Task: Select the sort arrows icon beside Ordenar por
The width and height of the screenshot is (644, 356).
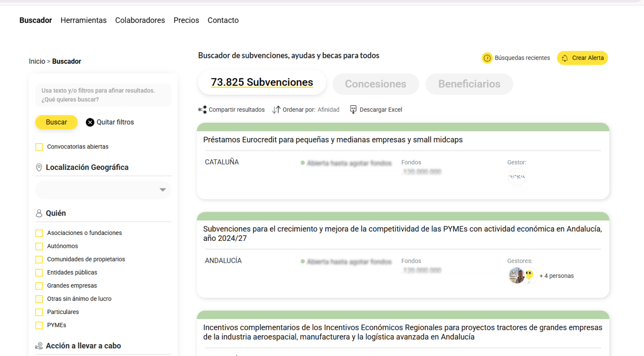Action: (276, 110)
